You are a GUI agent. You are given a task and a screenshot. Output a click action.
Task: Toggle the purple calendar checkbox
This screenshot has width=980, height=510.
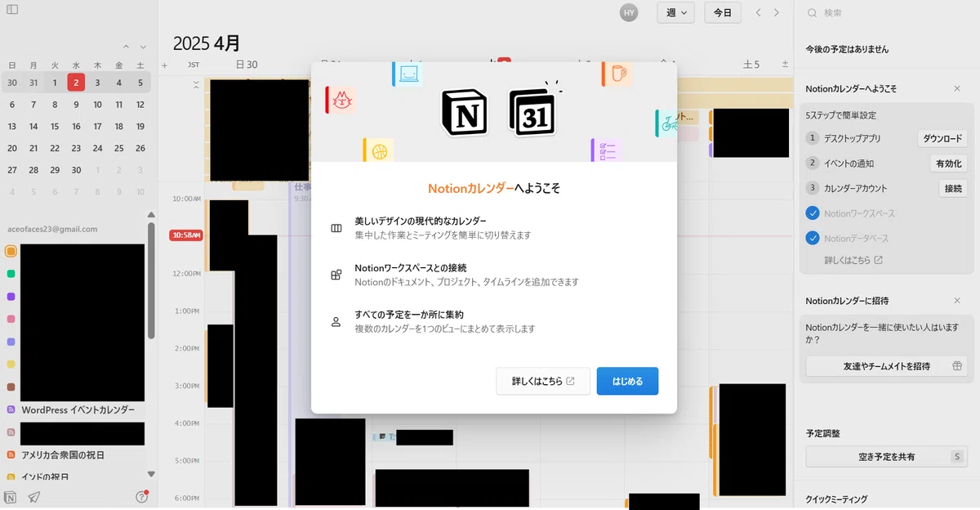tap(11, 297)
